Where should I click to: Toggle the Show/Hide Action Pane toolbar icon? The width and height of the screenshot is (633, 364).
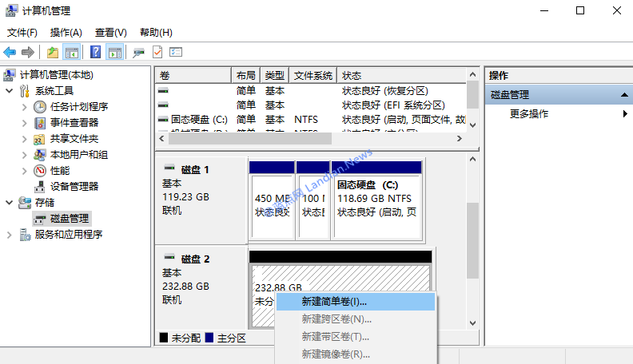pos(113,52)
